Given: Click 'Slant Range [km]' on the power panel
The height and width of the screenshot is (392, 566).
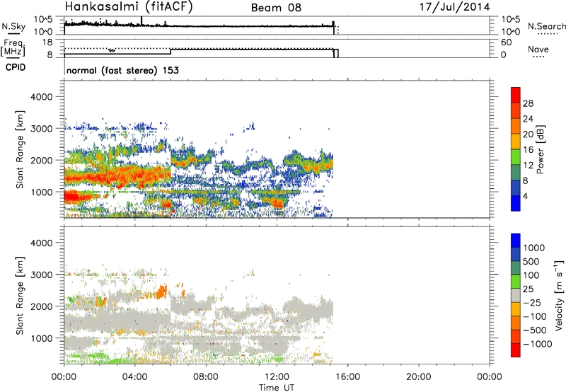Looking at the screenshot, I should click(x=20, y=149).
